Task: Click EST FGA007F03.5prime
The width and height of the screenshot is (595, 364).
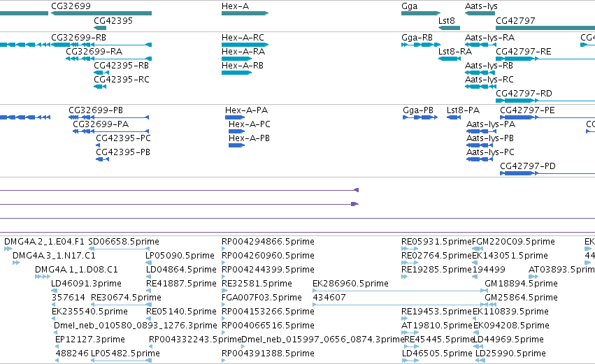Action: click(x=261, y=298)
